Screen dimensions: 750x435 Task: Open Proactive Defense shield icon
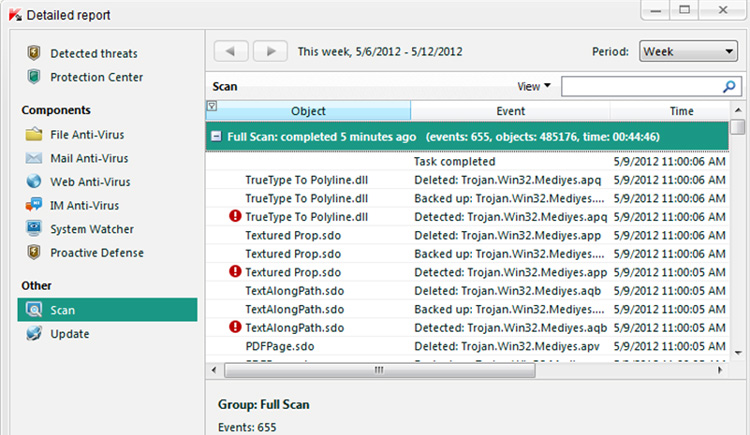34,253
